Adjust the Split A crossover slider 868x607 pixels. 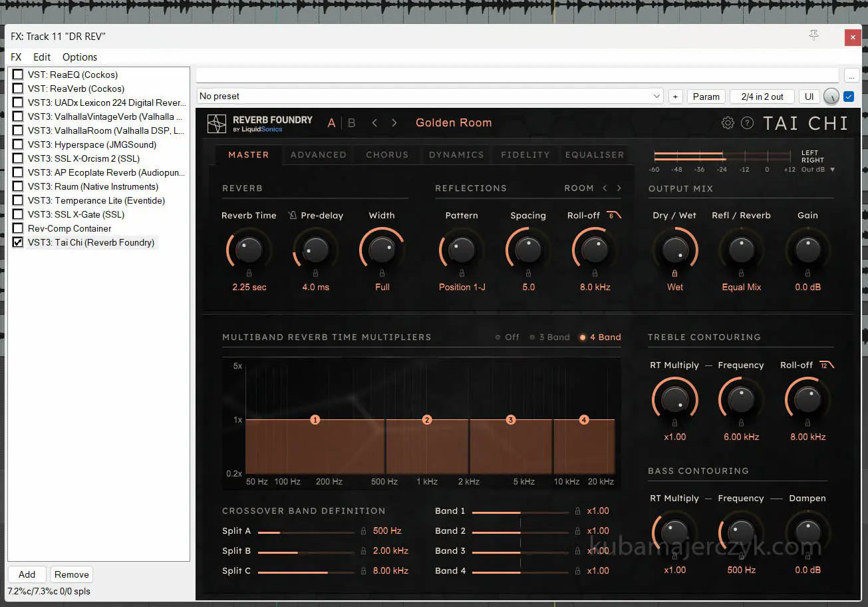[x=280, y=532]
